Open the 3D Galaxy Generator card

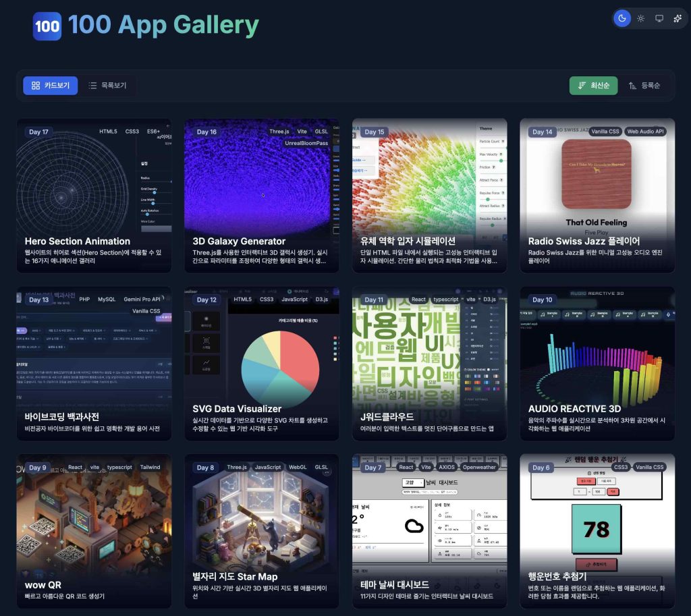[261, 196]
